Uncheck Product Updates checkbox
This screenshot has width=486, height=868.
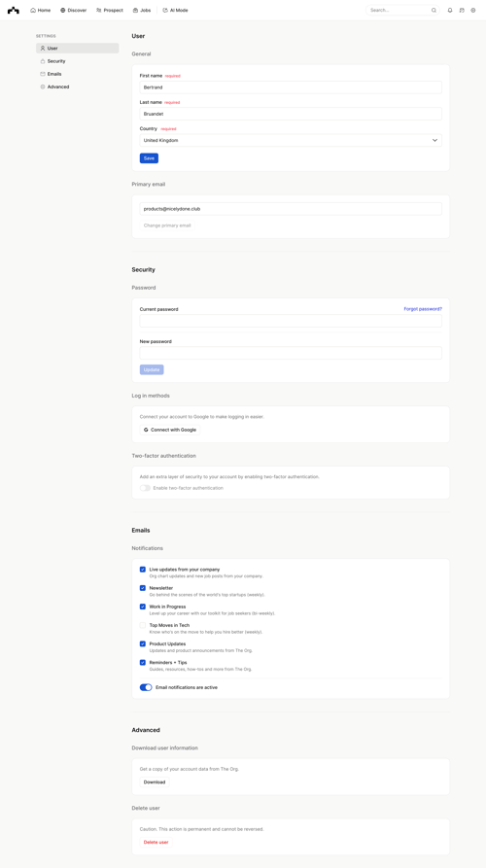tap(143, 643)
